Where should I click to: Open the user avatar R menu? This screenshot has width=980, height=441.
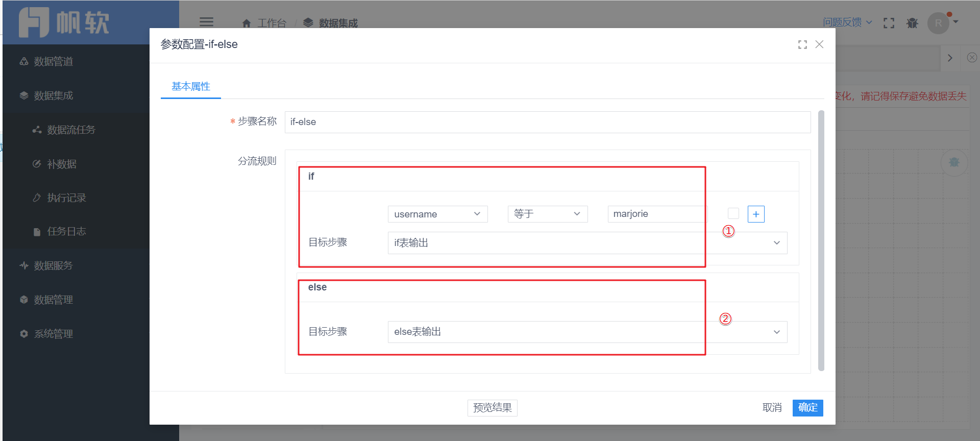[x=938, y=23]
